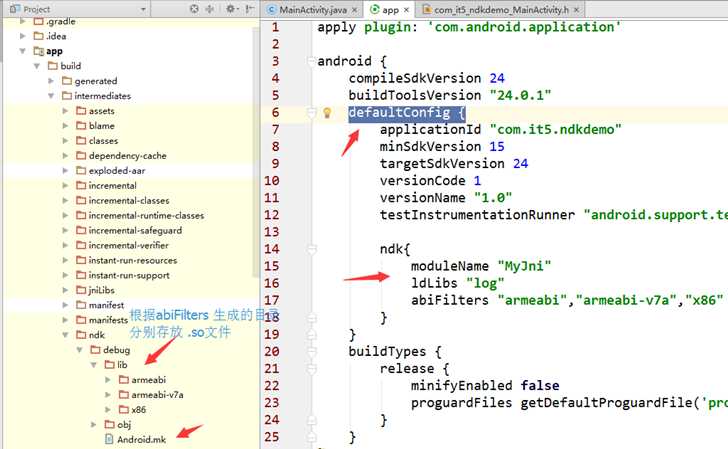Click the incremental-safeguard folder icon
The height and width of the screenshot is (449, 728).
point(81,230)
